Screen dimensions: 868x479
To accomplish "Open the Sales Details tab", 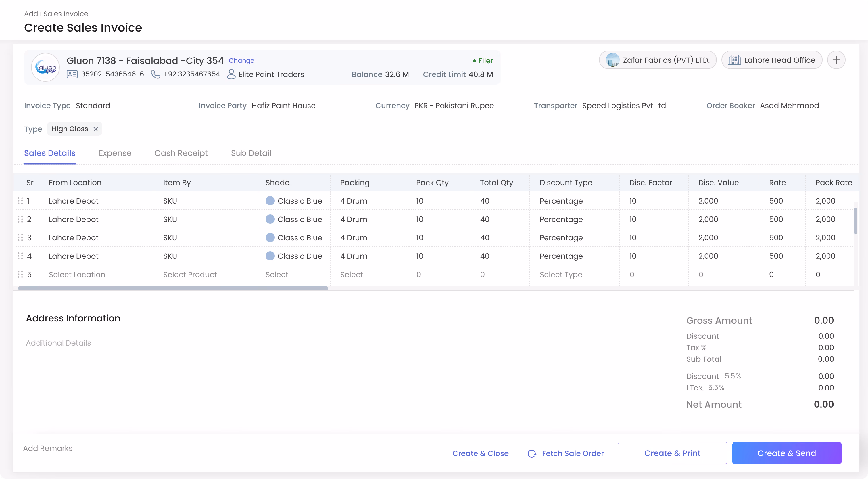I will 49,153.
